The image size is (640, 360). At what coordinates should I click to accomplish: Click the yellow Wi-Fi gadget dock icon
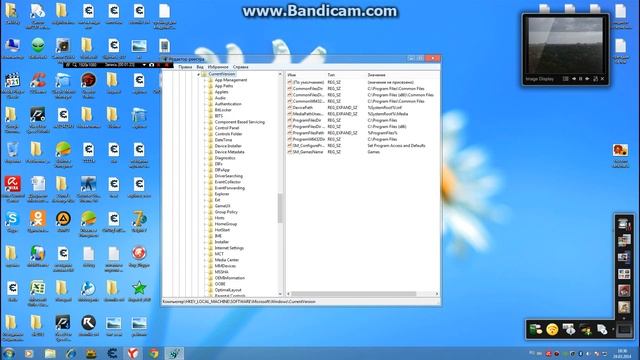pos(552,329)
